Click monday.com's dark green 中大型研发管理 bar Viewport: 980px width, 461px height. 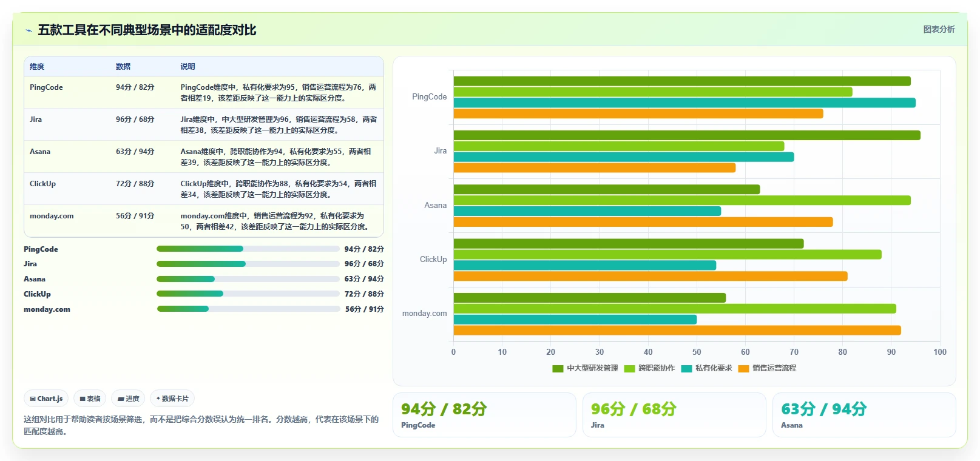[590, 298]
